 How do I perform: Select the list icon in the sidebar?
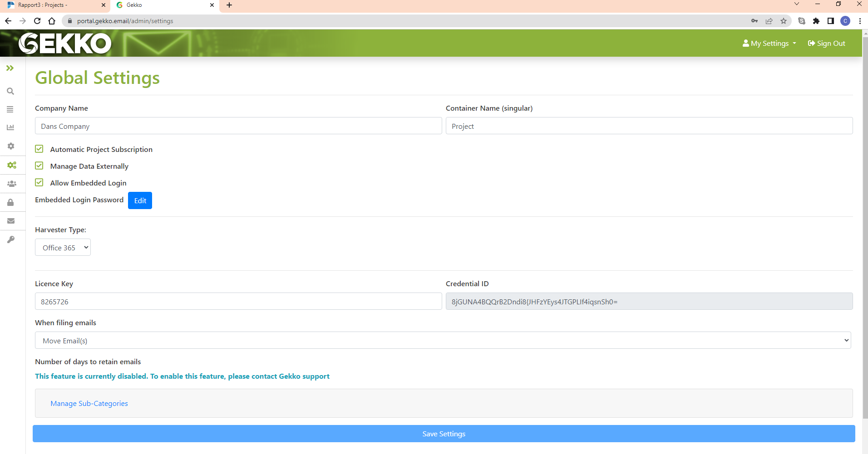tap(10, 109)
